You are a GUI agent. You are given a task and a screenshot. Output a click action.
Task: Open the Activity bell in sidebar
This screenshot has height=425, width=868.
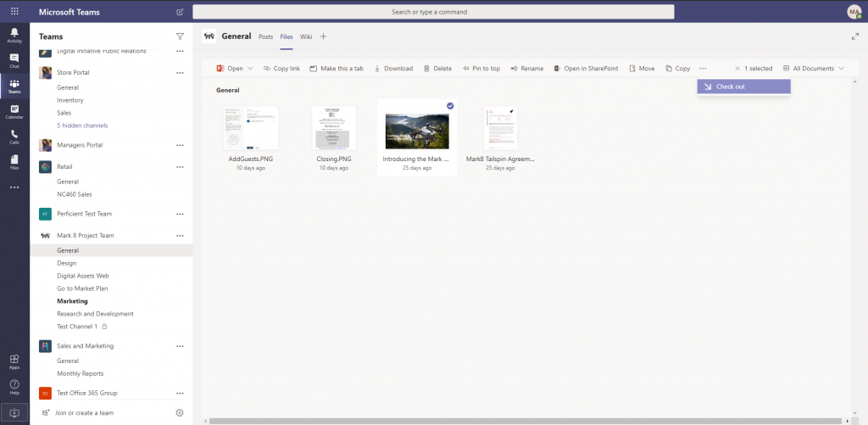(x=14, y=36)
